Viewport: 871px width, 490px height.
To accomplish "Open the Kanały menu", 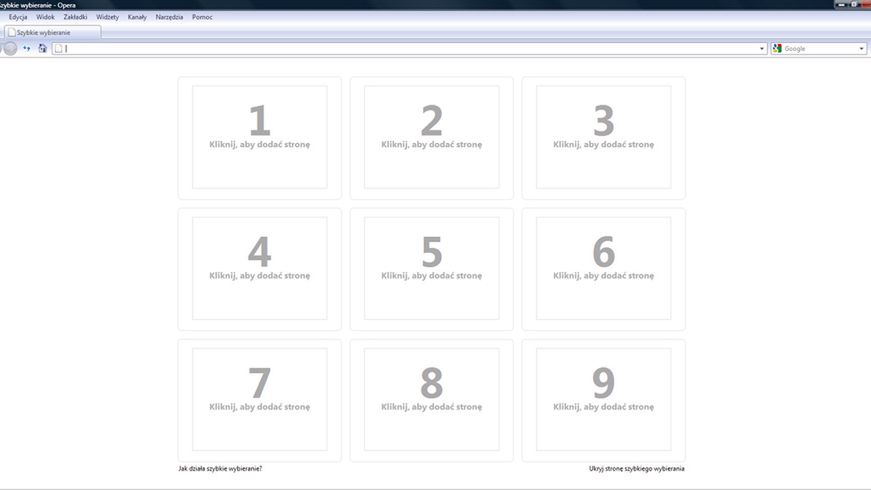I will (137, 17).
